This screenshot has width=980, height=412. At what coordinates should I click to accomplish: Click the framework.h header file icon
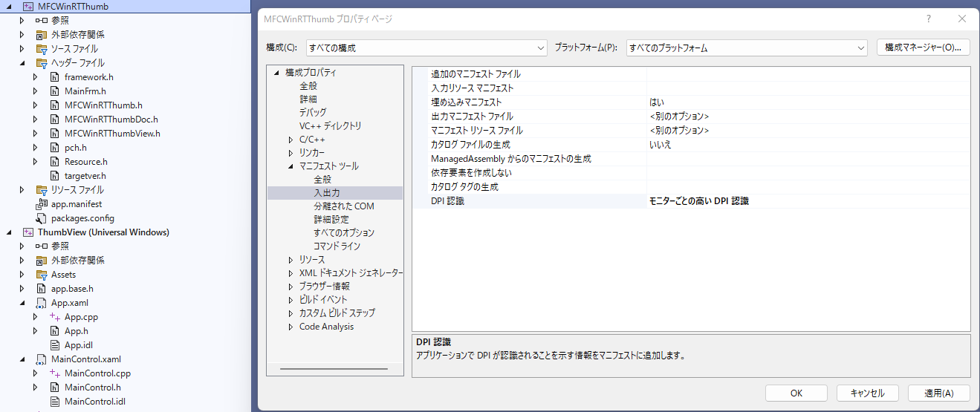pyautogui.click(x=55, y=77)
